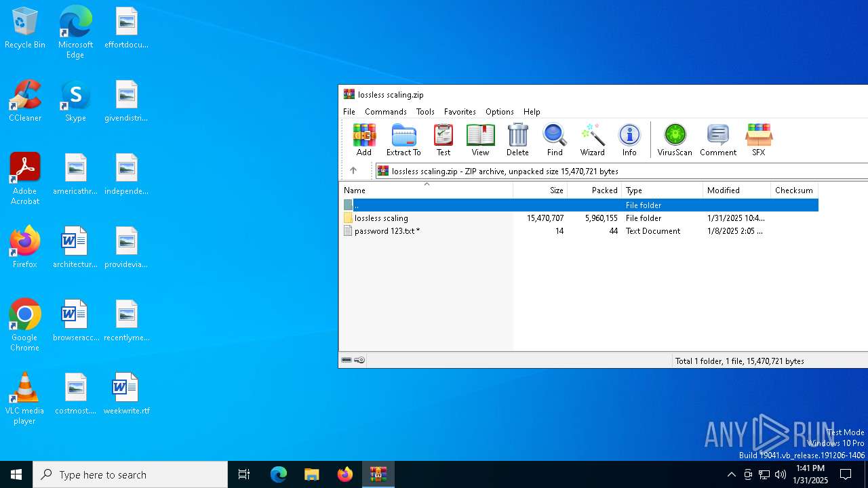Screen dimensions: 868x488
Task: Click the network tray icon
Action: tap(764, 474)
